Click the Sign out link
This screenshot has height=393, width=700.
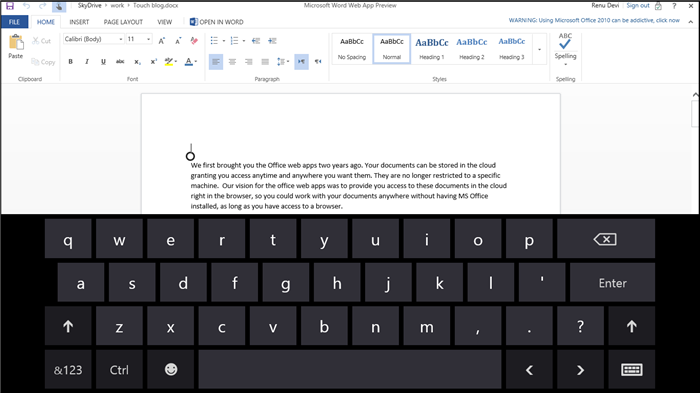(x=638, y=5)
